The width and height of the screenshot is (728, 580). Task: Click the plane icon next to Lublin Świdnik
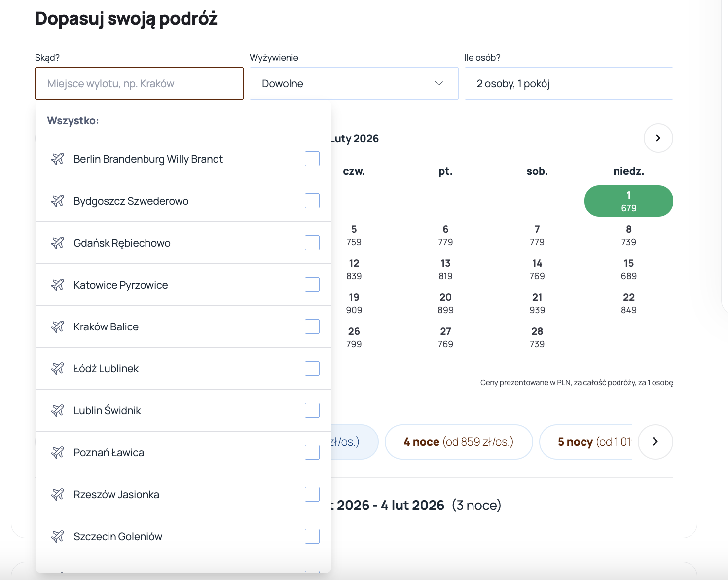click(x=58, y=410)
